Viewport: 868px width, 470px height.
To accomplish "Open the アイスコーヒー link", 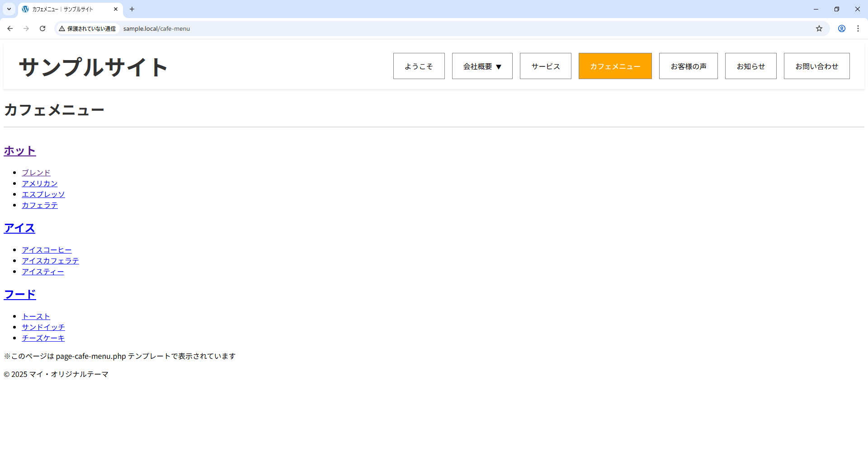I will pyautogui.click(x=47, y=250).
